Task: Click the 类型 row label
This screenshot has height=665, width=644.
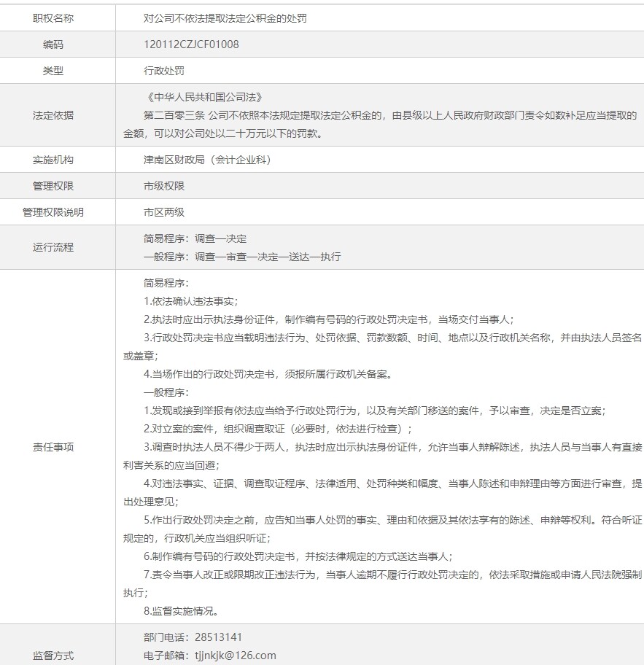Action: click(53, 71)
